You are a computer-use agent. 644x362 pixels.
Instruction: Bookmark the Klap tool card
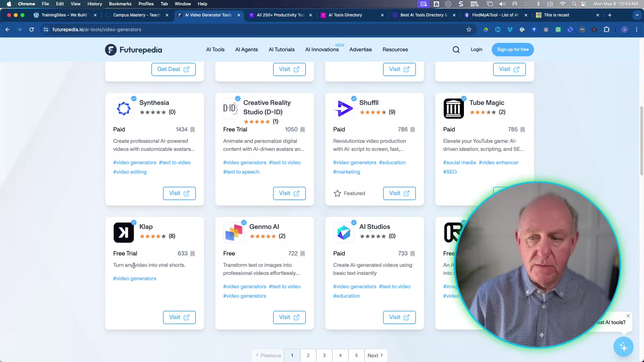point(193,254)
